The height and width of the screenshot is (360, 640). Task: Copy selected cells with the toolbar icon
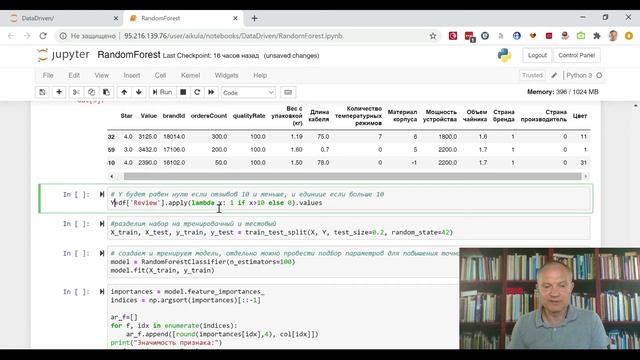[91, 92]
